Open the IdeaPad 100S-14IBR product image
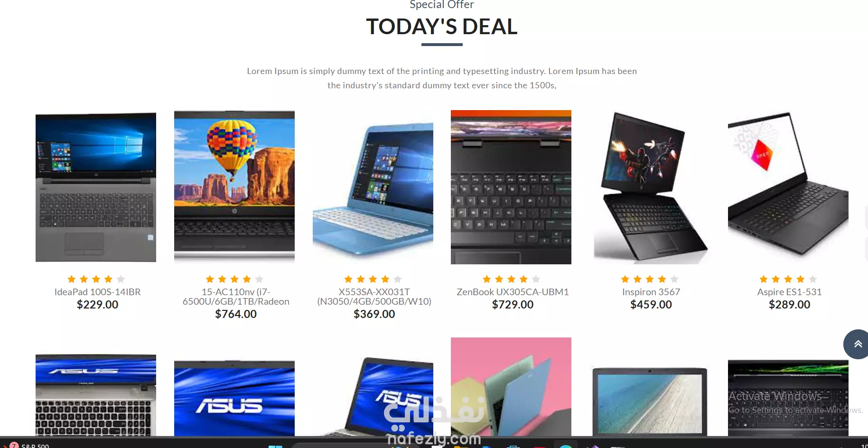 click(96, 187)
